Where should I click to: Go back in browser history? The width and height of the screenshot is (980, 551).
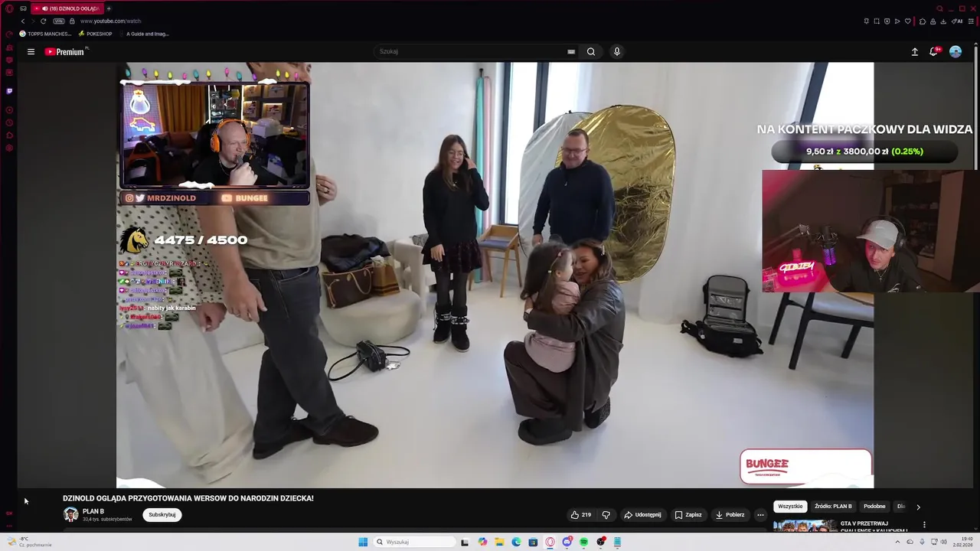22,21
